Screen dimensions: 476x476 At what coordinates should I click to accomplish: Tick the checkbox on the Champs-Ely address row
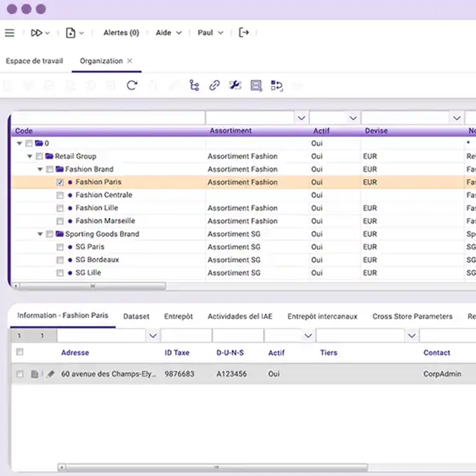[x=20, y=374]
